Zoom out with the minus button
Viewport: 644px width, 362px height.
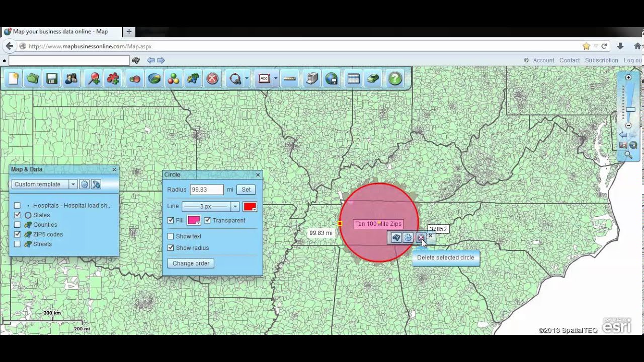point(628,125)
